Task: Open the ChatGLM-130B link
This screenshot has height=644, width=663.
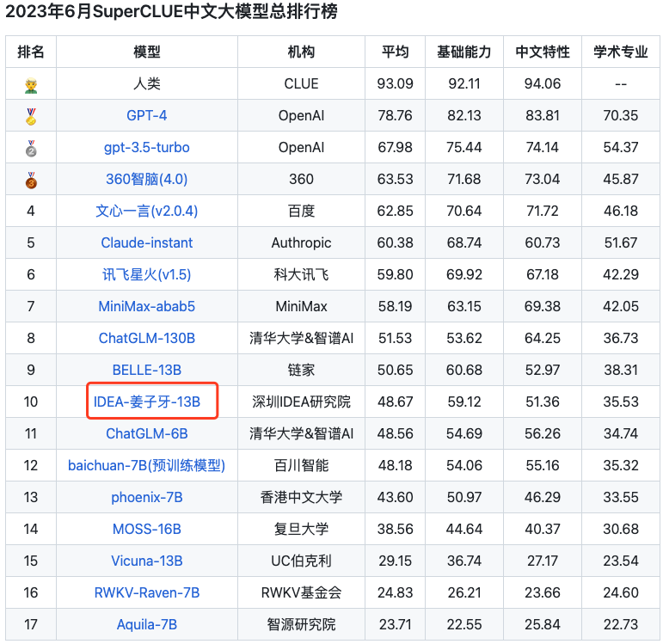Action: (147, 338)
